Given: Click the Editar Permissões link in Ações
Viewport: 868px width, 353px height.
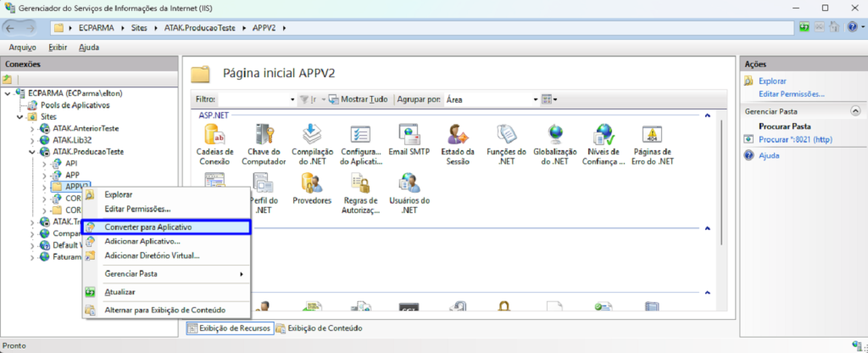Looking at the screenshot, I should (x=791, y=93).
